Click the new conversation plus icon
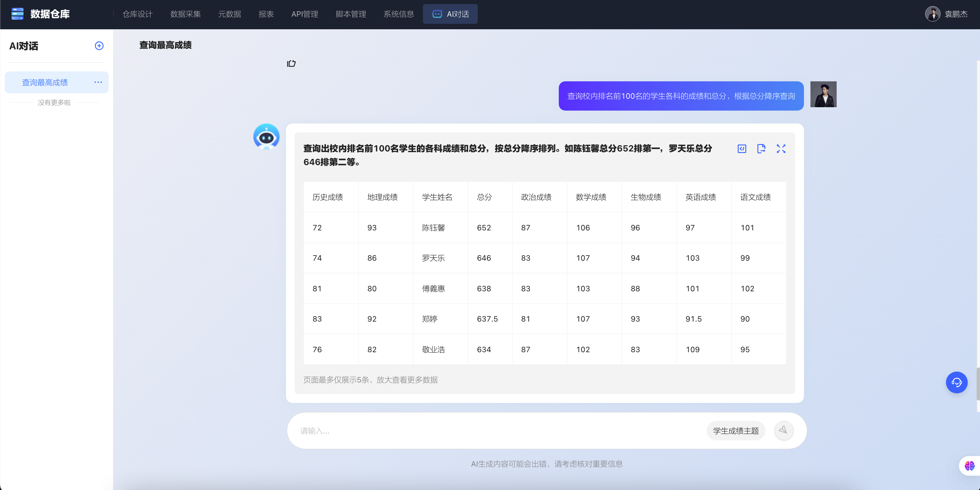Viewport: 980px width, 490px height. click(x=99, y=46)
